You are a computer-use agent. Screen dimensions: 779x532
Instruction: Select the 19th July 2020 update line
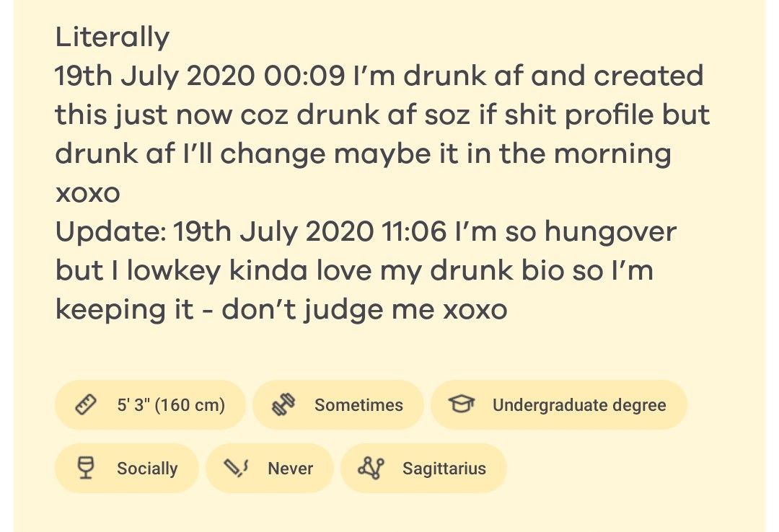click(x=366, y=232)
